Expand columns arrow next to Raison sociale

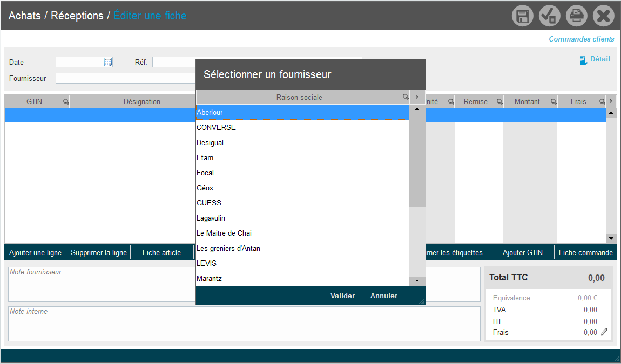coord(417,97)
